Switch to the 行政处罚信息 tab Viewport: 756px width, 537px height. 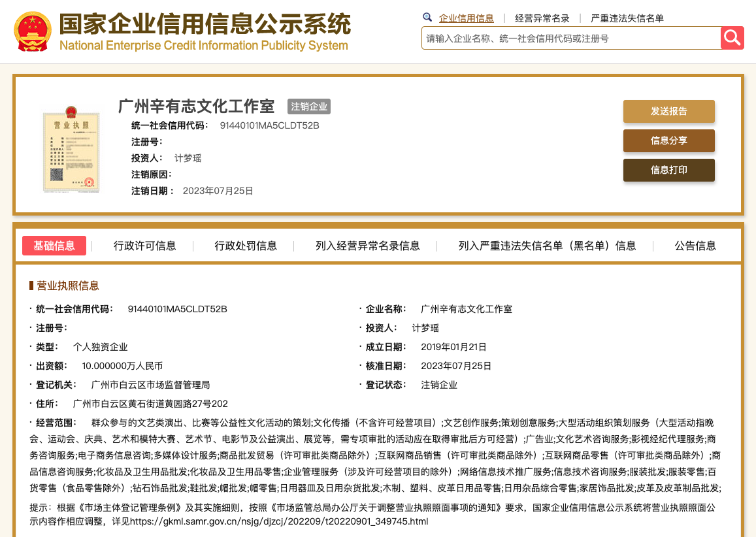coord(246,246)
